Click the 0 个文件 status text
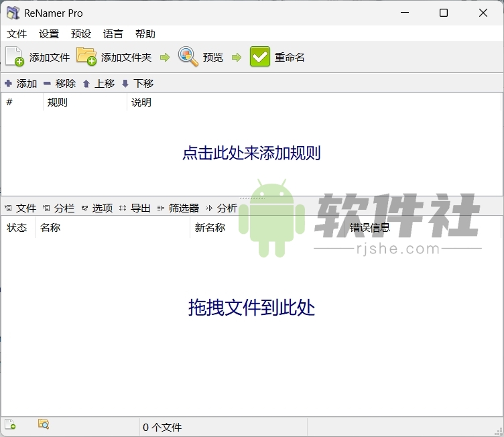The height and width of the screenshot is (437, 504). 162,428
